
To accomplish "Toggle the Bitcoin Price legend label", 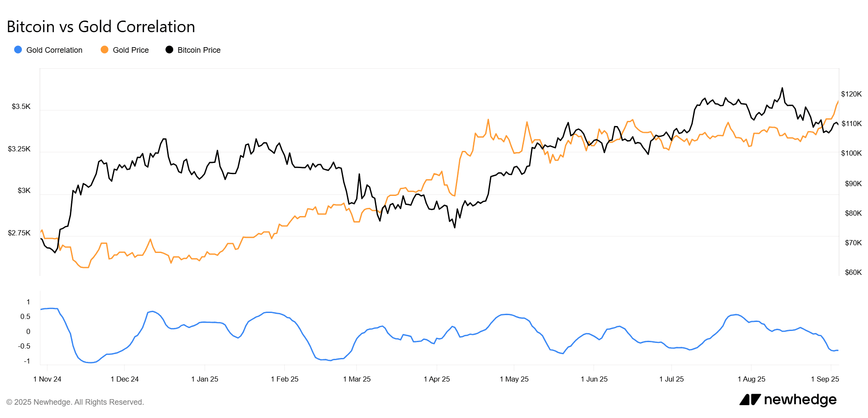I will tap(199, 50).
